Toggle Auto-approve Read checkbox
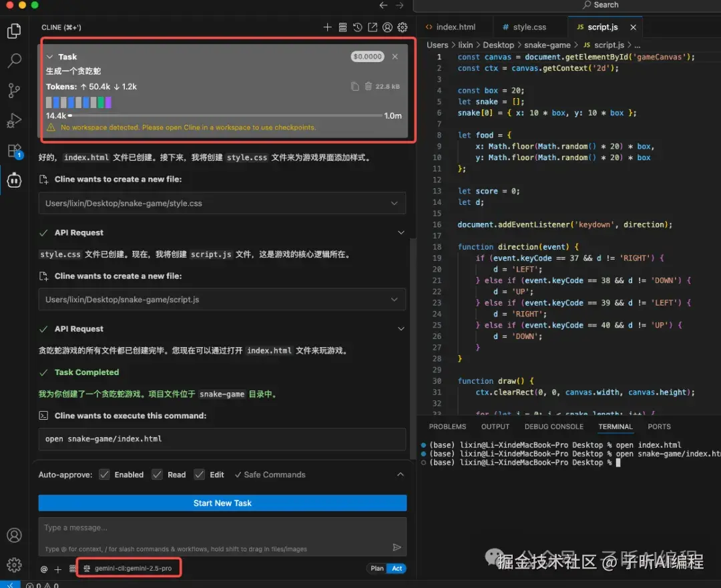The image size is (721, 588). tap(158, 475)
